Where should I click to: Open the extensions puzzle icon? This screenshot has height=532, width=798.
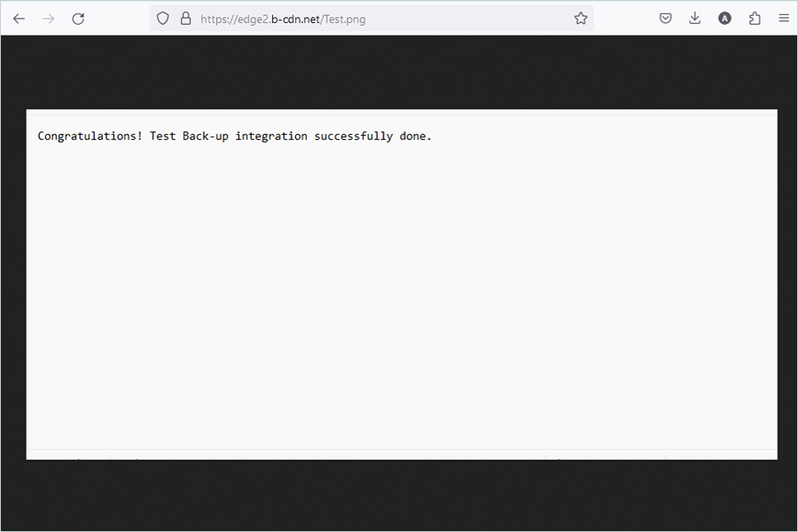(x=755, y=19)
